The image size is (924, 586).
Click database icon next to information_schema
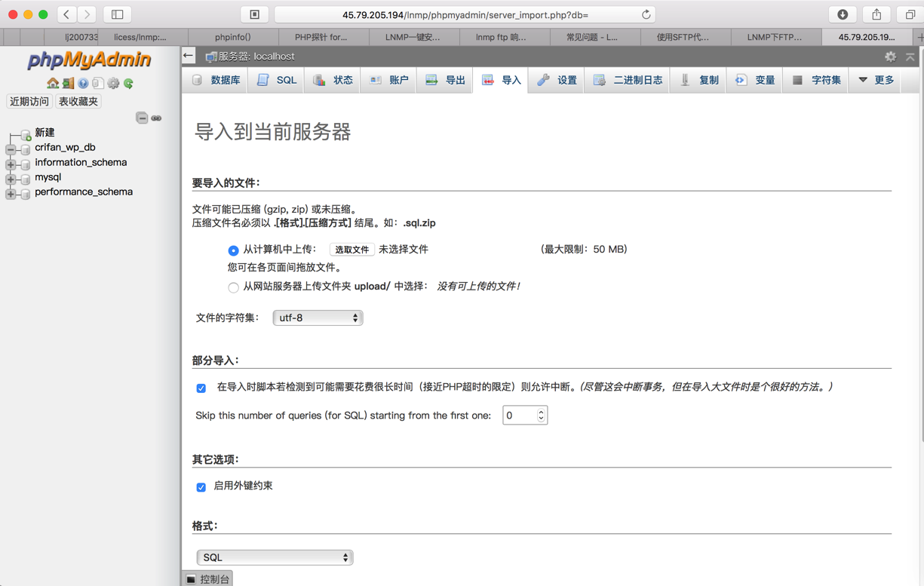(x=26, y=164)
